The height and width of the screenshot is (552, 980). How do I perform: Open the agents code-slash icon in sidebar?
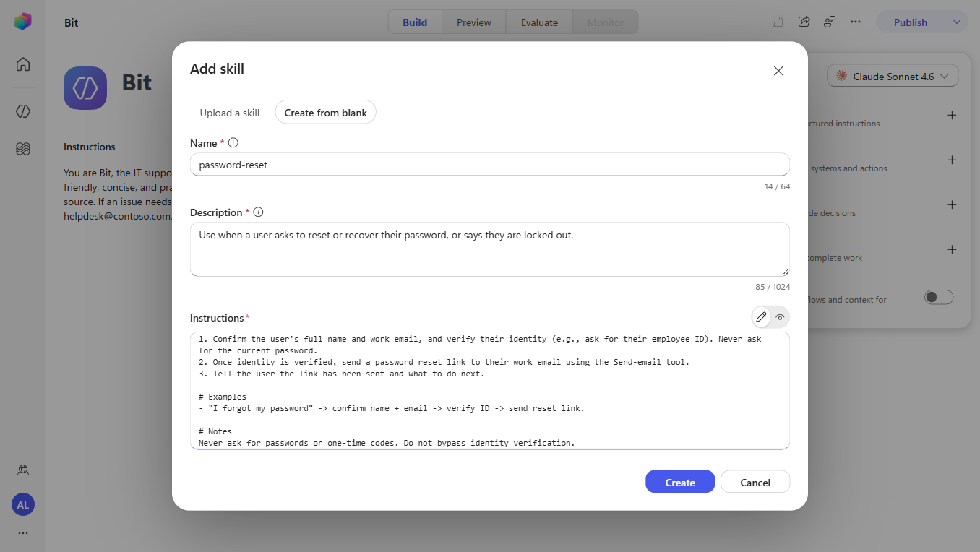point(23,111)
